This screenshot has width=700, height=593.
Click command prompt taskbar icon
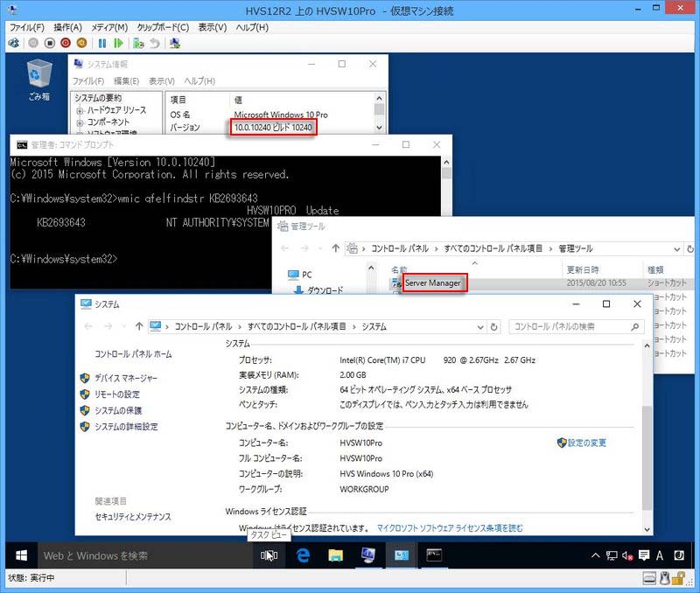pos(434,555)
